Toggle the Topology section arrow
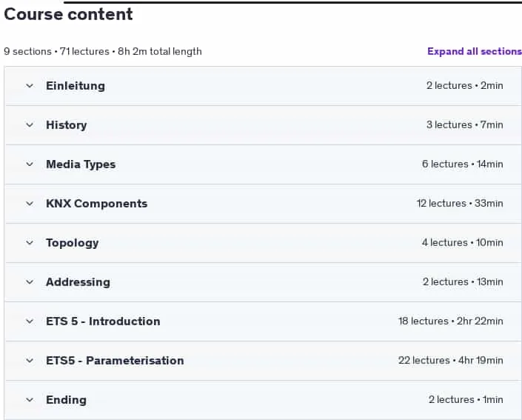The image size is (522, 420). coord(30,243)
